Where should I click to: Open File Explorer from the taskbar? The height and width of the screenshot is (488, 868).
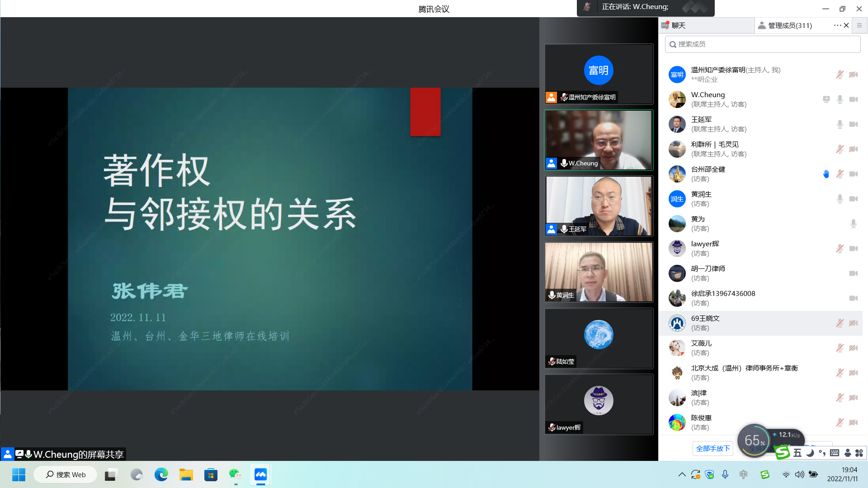click(186, 474)
